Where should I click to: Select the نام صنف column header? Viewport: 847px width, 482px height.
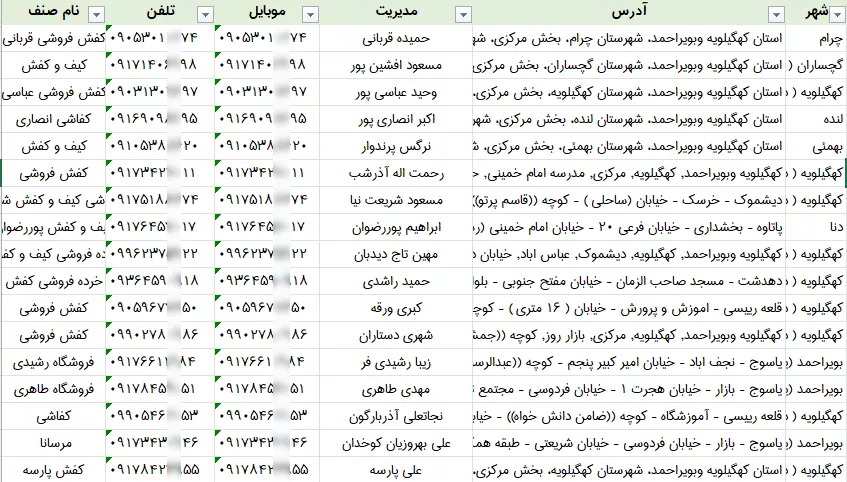click(x=53, y=12)
